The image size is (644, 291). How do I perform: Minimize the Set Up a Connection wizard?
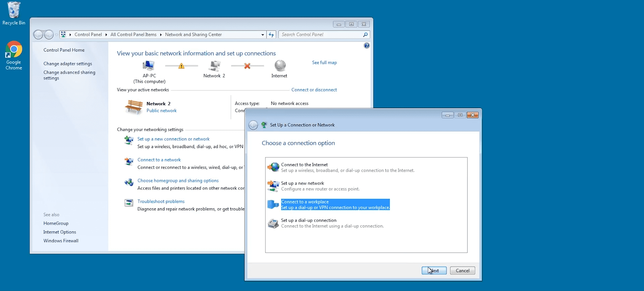point(447,115)
